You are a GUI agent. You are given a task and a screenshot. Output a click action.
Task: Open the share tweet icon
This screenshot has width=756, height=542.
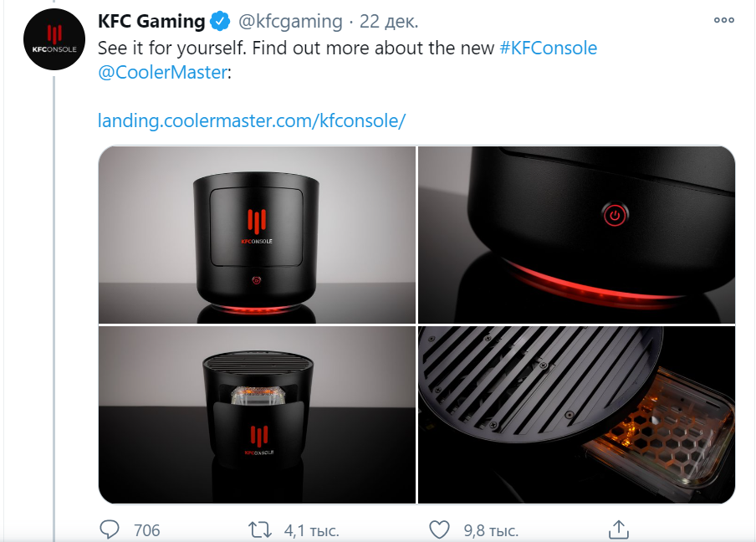point(618,529)
